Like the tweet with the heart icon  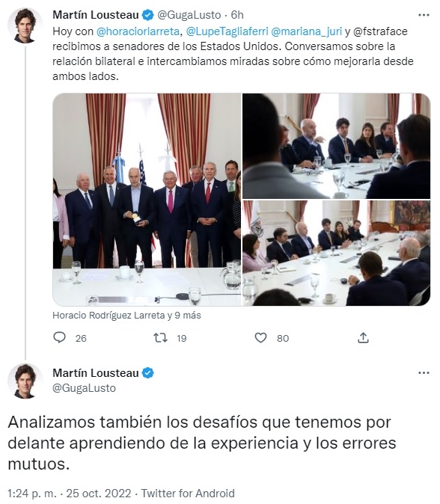tap(260, 338)
